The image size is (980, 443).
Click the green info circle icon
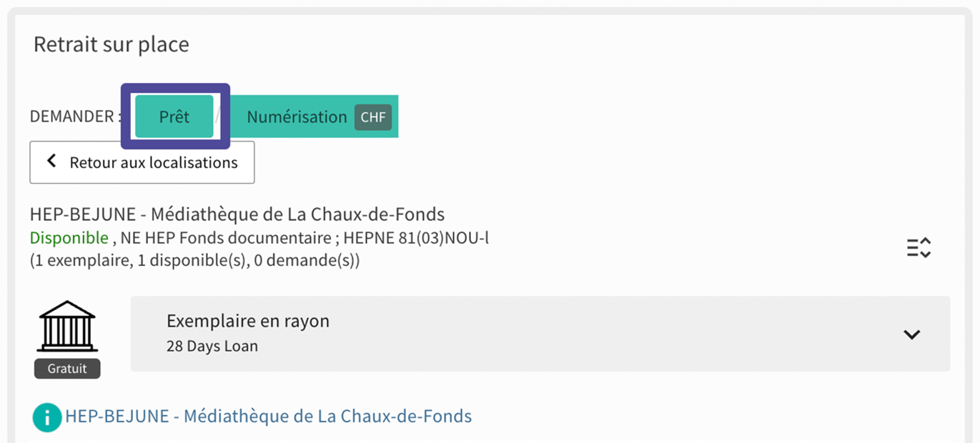pyautogui.click(x=47, y=417)
